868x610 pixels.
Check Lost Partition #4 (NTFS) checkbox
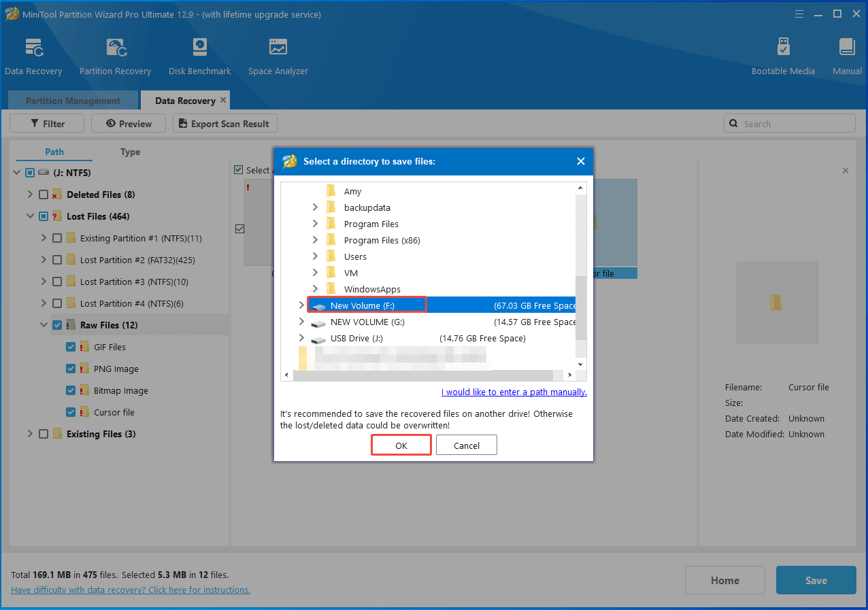(57, 303)
